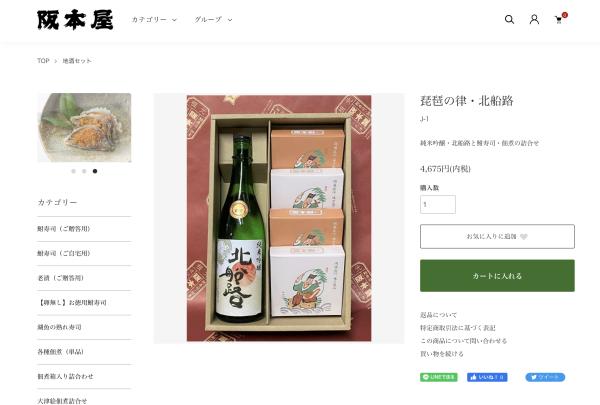This screenshot has width=600, height=405.
Task: Tweet this product with Twitter button
Action: [x=545, y=377]
